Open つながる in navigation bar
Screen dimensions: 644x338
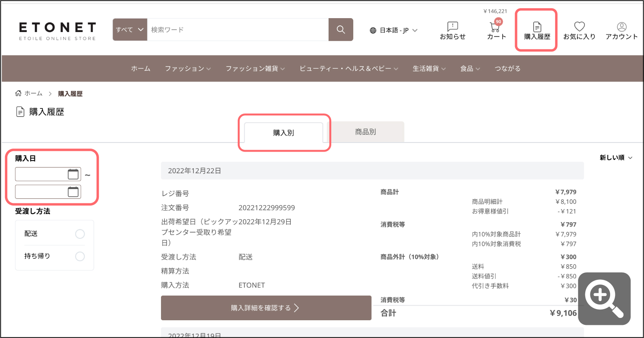(x=507, y=68)
